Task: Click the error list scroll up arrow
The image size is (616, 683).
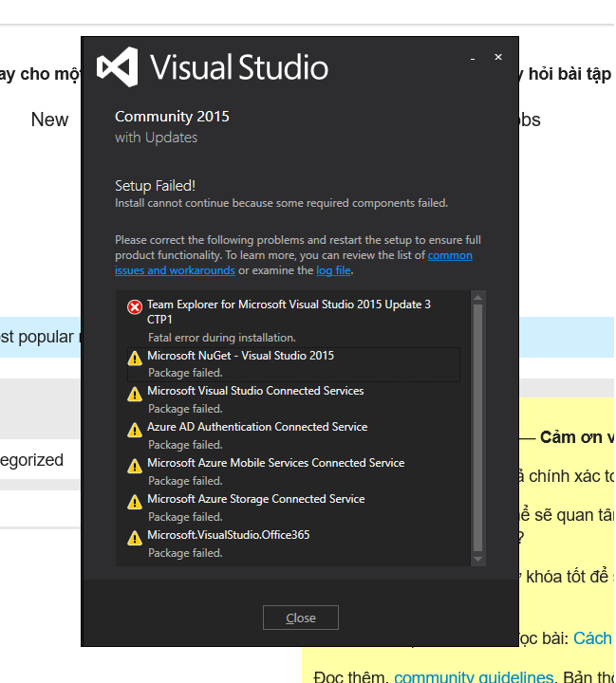Action: [477, 298]
